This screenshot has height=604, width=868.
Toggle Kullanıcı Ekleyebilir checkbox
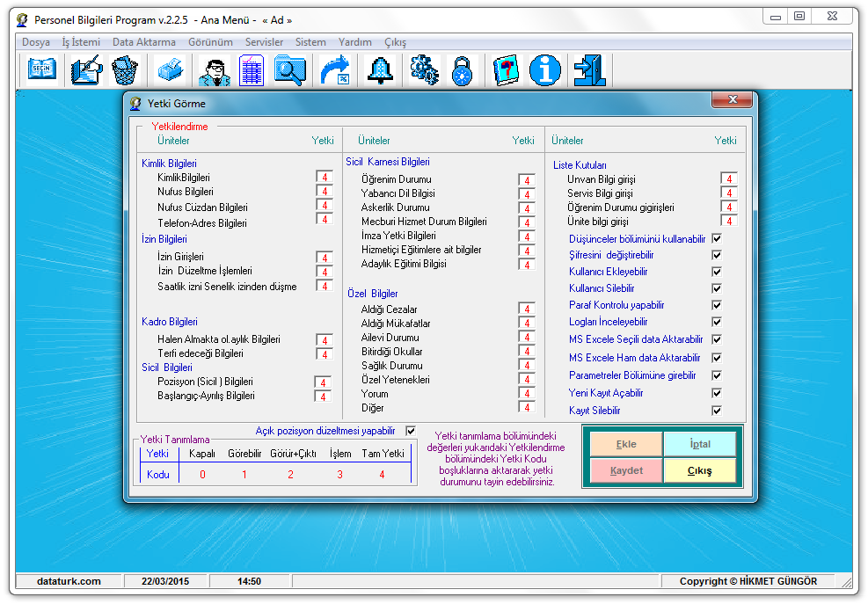717,272
